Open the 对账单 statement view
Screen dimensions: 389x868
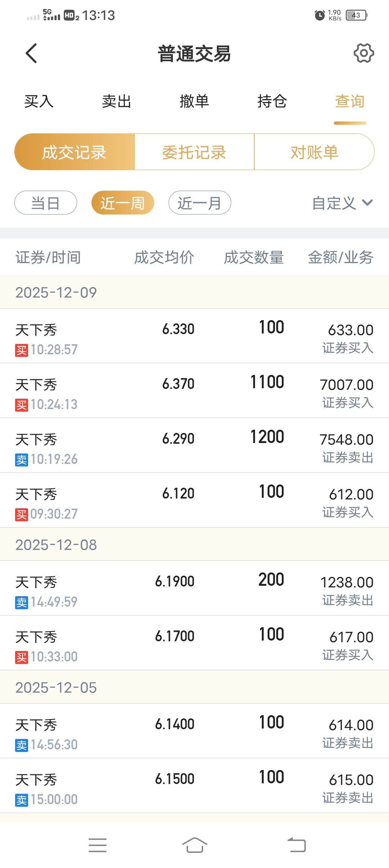point(314,152)
